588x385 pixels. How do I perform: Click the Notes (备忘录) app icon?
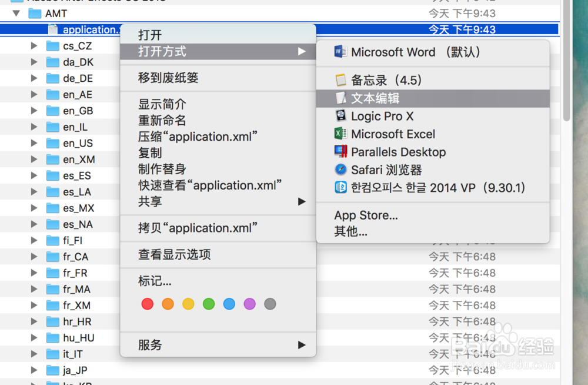340,80
